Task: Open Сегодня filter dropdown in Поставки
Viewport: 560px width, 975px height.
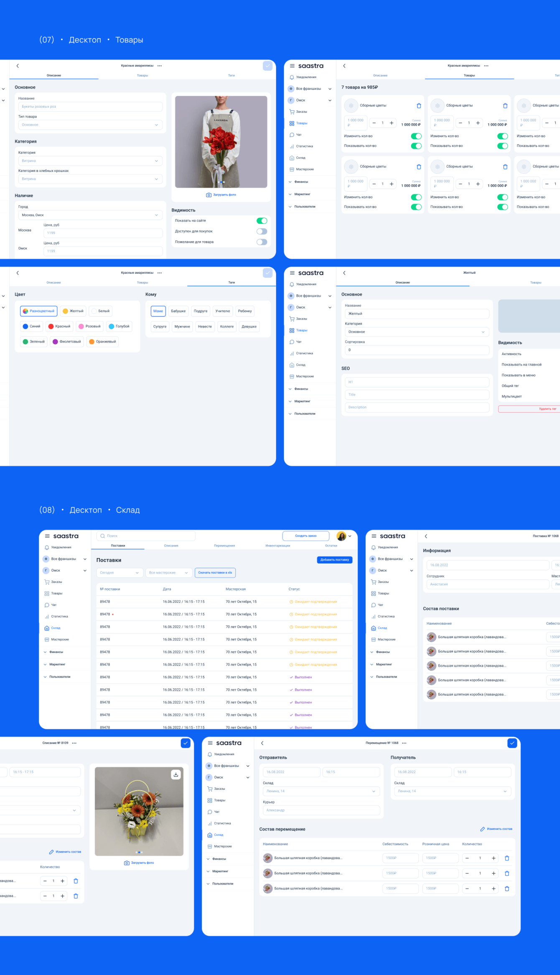Action: tap(120, 573)
